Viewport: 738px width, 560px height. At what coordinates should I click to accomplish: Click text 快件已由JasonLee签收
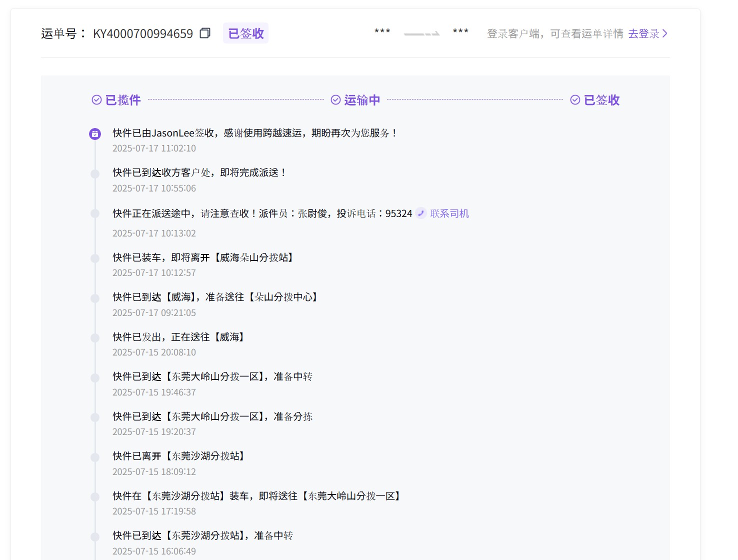[163, 133]
